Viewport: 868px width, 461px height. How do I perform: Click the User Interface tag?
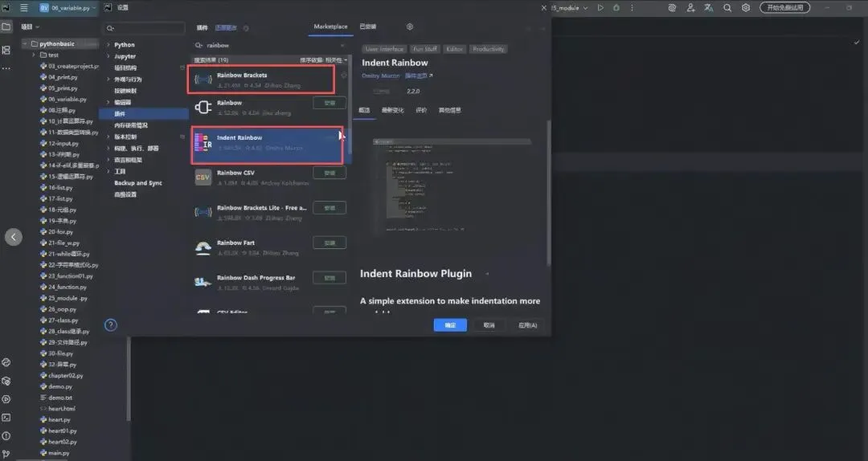(384, 49)
